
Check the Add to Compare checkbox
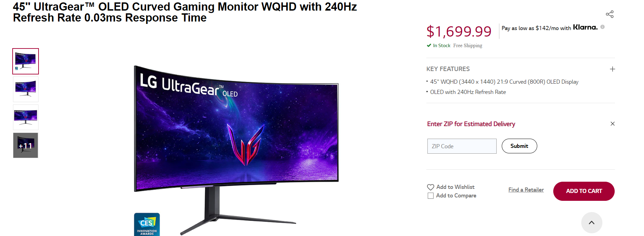pos(430,196)
